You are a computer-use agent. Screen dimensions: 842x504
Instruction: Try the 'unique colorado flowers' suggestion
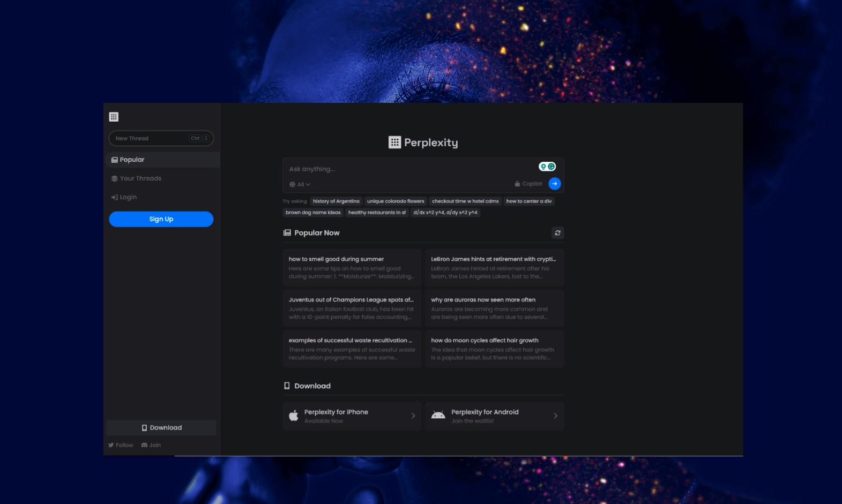click(396, 201)
